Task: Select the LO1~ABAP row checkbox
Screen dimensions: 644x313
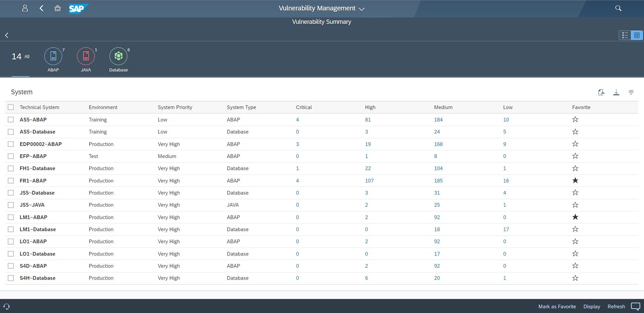Action: (x=11, y=241)
